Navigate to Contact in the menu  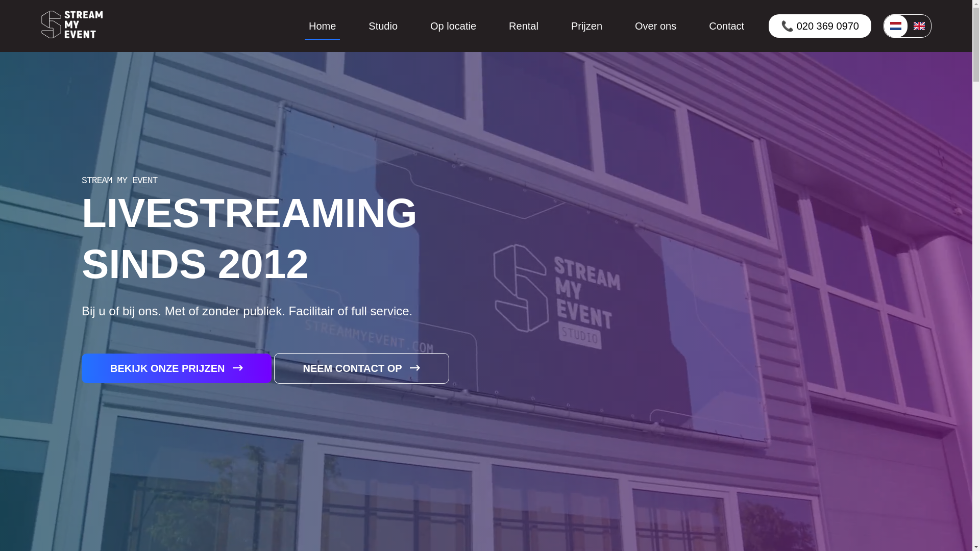pyautogui.click(x=726, y=26)
